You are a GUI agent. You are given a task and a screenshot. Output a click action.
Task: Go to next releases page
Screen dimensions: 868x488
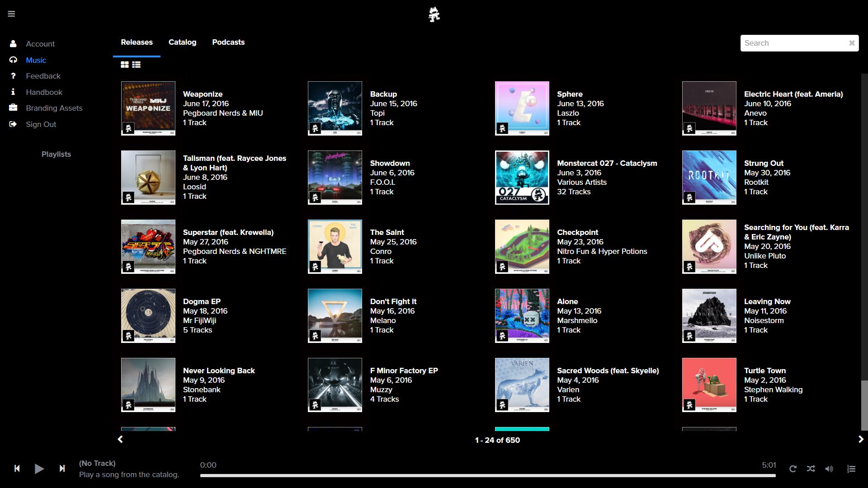(x=861, y=439)
